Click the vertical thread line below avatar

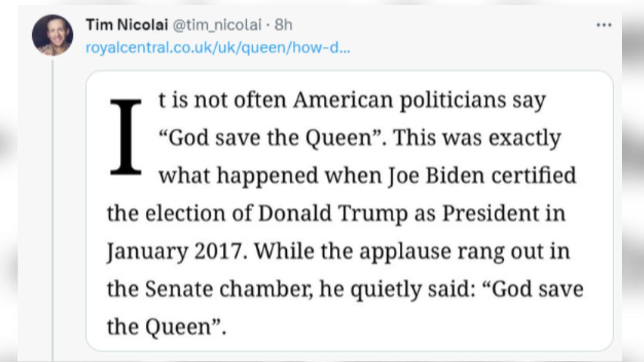point(53,211)
